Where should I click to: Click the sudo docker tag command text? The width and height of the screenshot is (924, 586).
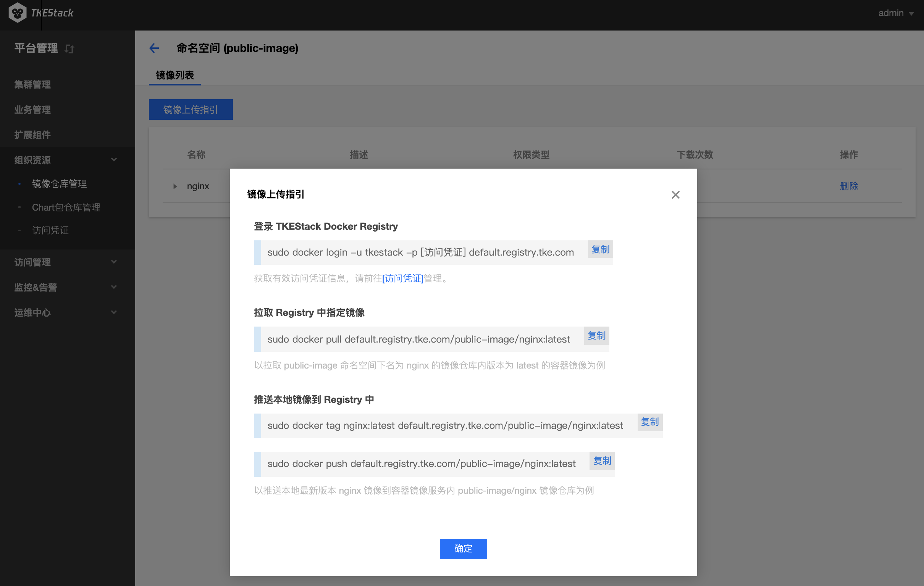(x=445, y=426)
